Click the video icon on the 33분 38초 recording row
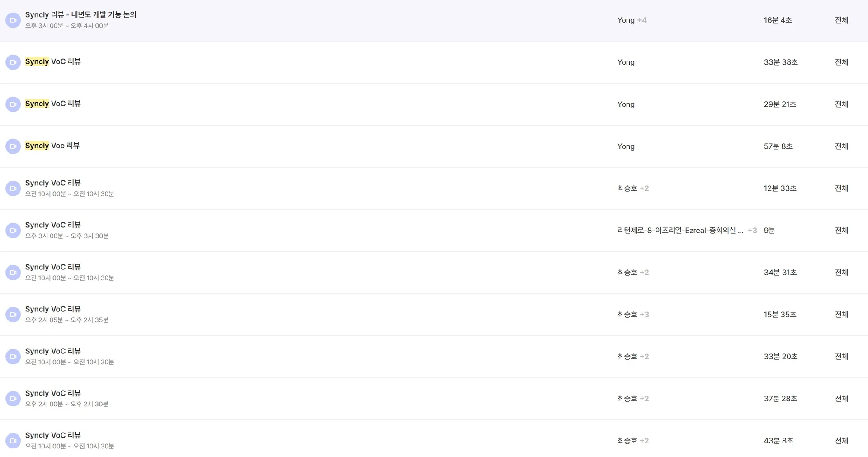Screen dimensions: 868x457 (x=13, y=62)
